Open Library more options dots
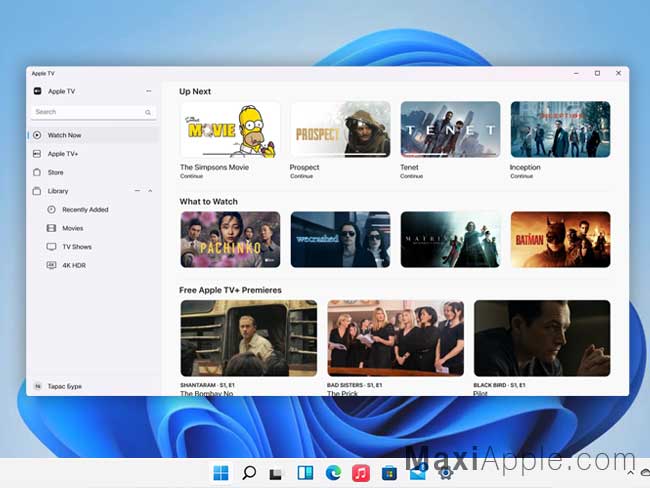This screenshot has width=650, height=488. click(x=137, y=191)
